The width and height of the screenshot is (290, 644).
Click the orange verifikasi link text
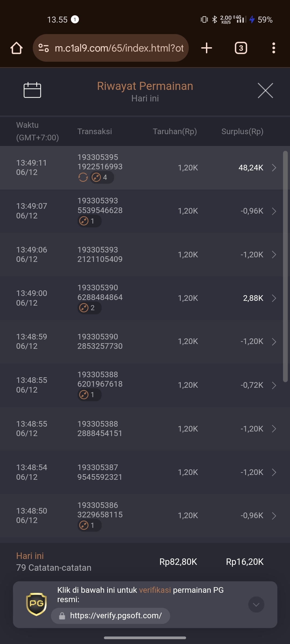155,590
